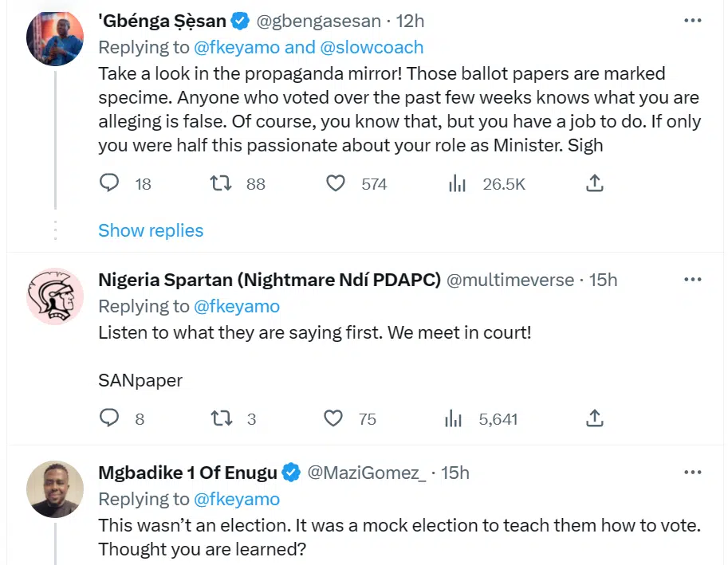View analytics for the 26.5K views tweet
This screenshot has height=565, width=728.
(457, 184)
